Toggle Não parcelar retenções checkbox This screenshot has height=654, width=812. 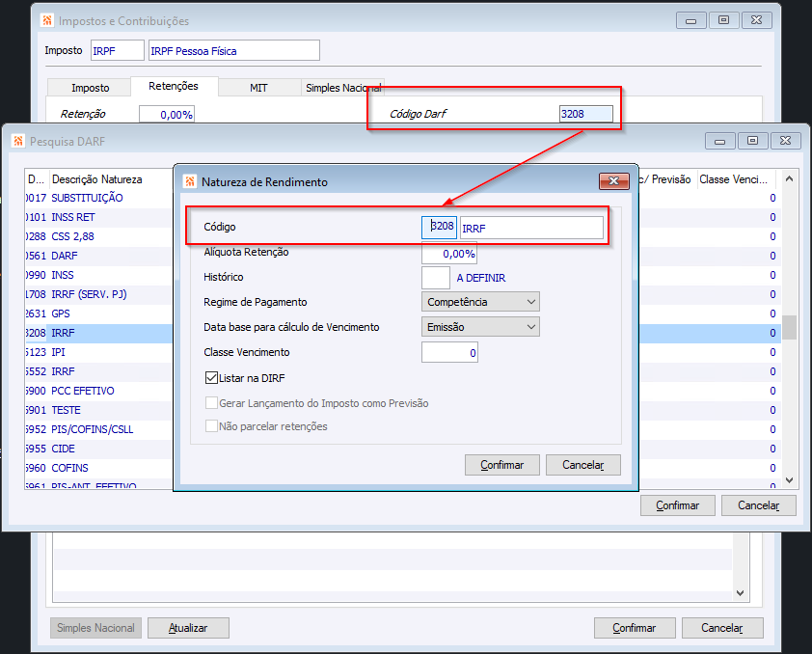pos(211,426)
